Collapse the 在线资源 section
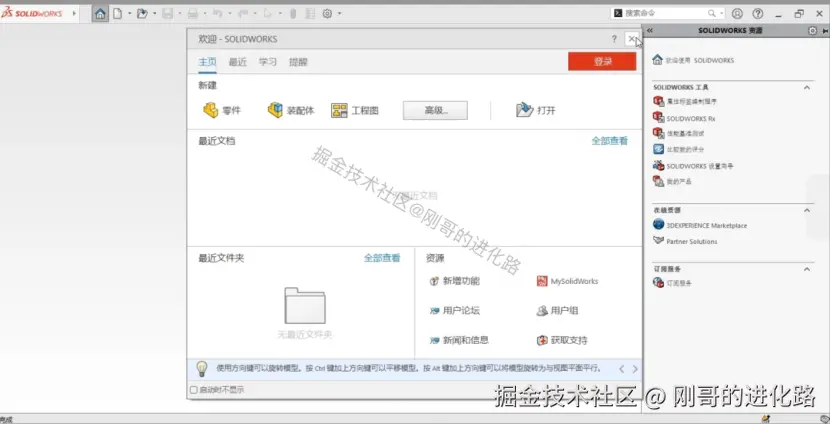 [807, 210]
